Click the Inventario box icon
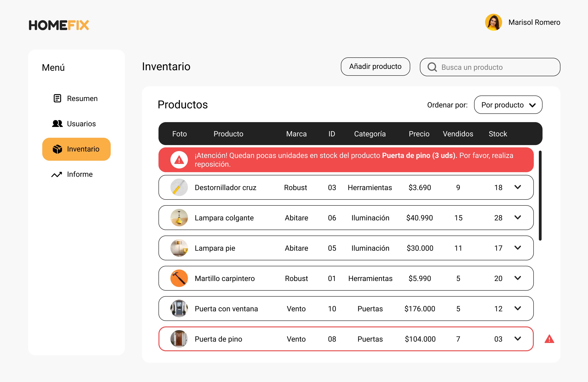Screen dimensions: 588x382 (x=57, y=149)
